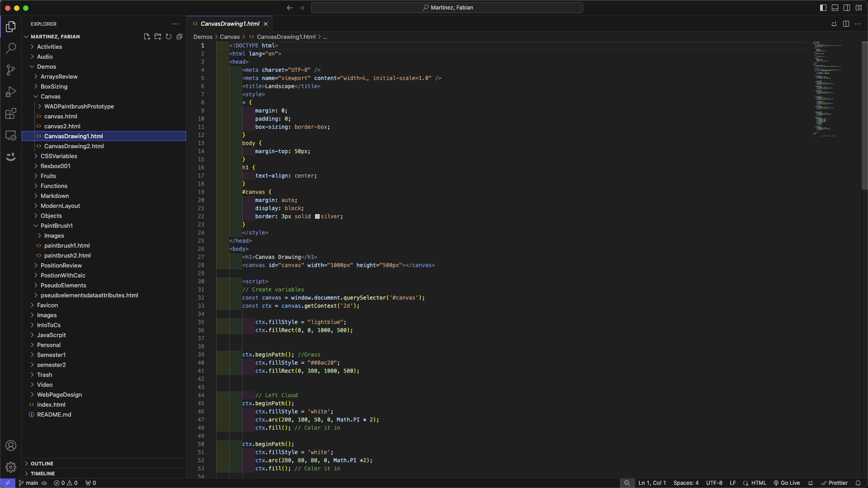Select the CanvasDrawing1.html editor tab
Screen dimensions: 868x488
coord(230,24)
